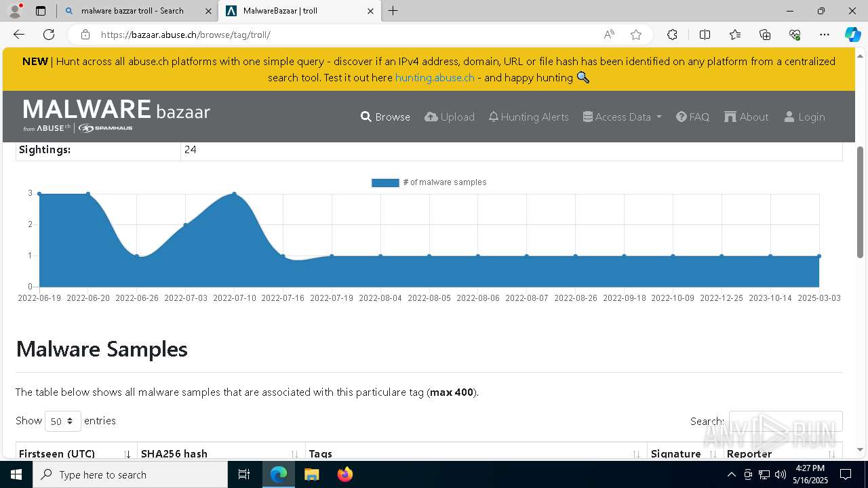Open Settings and more menu
868x488 pixels.
coord(825,35)
